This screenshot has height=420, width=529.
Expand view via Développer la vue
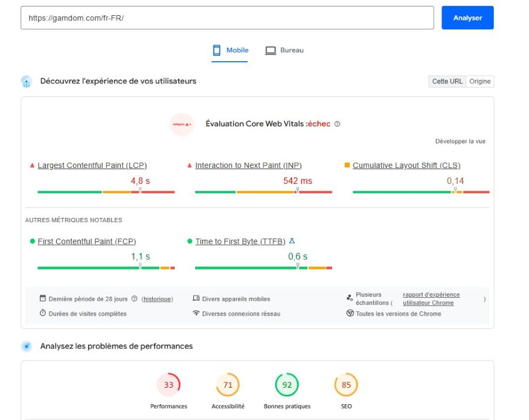coord(460,141)
